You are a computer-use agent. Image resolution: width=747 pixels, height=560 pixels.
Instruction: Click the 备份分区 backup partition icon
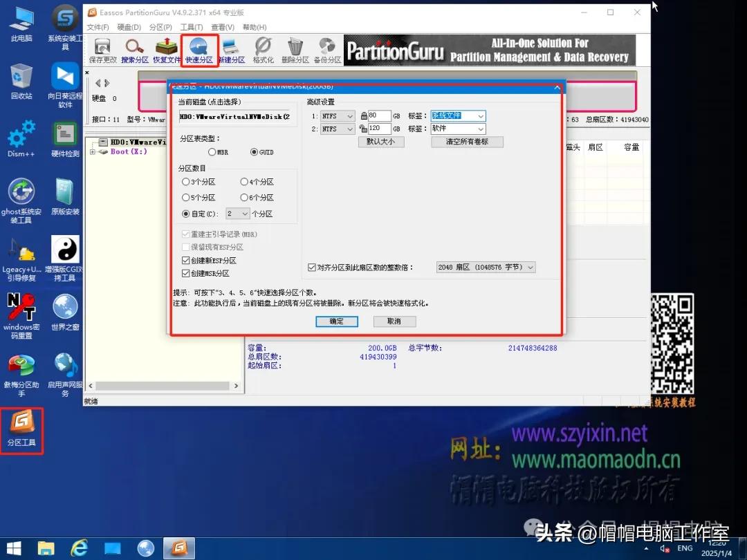point(326,50)
